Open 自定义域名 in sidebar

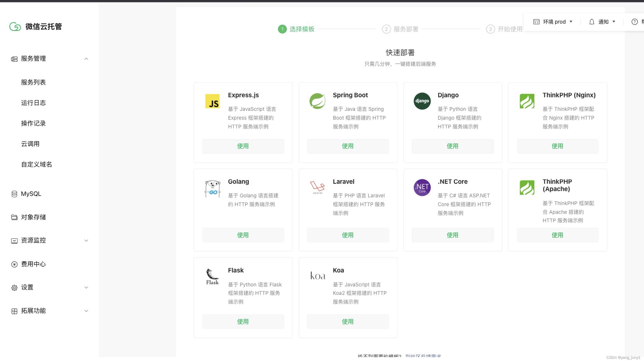click(37, 164)
